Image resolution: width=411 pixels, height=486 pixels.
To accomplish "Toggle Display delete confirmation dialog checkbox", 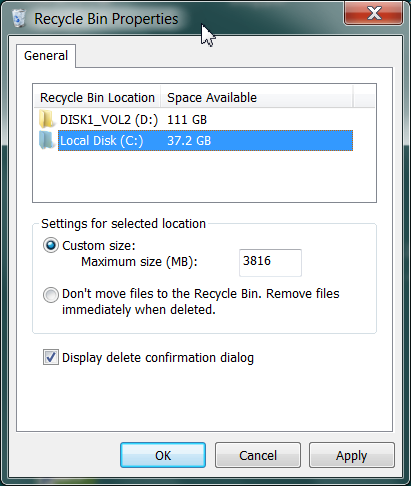I will (x=51, y=357).
